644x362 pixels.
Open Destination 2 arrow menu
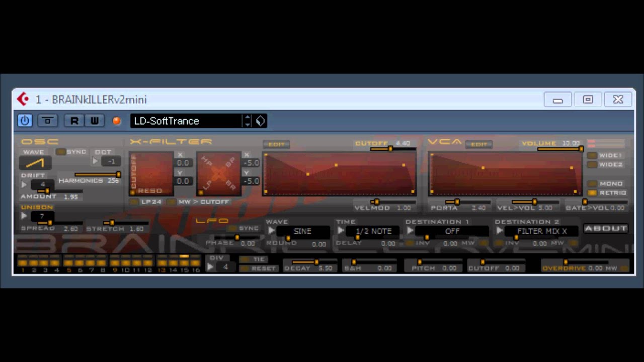[x=499, y=231]
